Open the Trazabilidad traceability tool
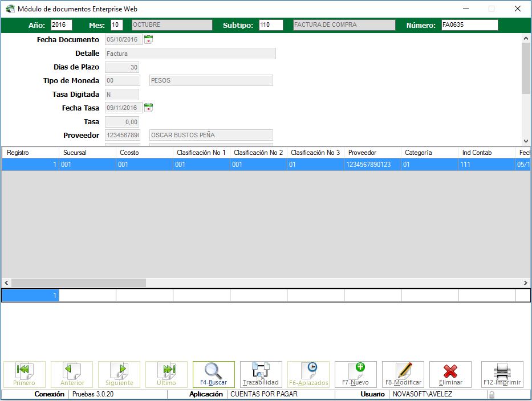 point(261,374)
